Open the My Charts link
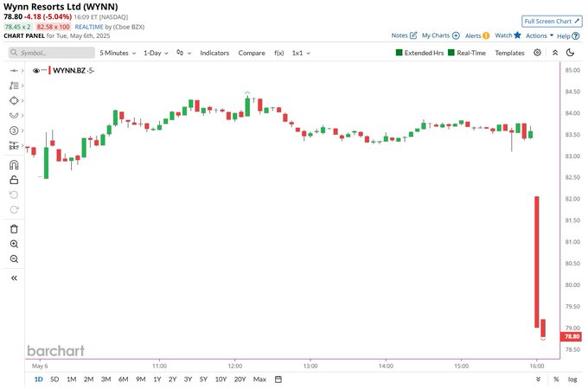The width and height of the screenshot is (588, 389). tap(441, 35)
